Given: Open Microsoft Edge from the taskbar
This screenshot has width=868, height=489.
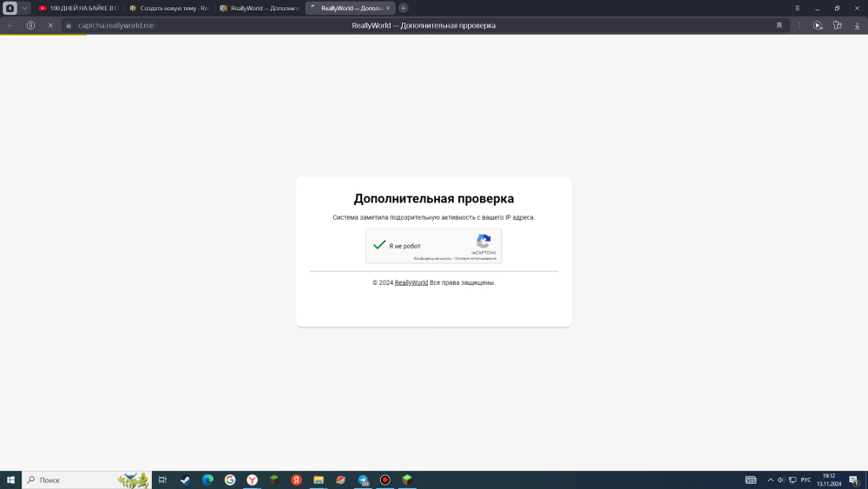Looking at the screenshot, I should [x=207, y=480].
